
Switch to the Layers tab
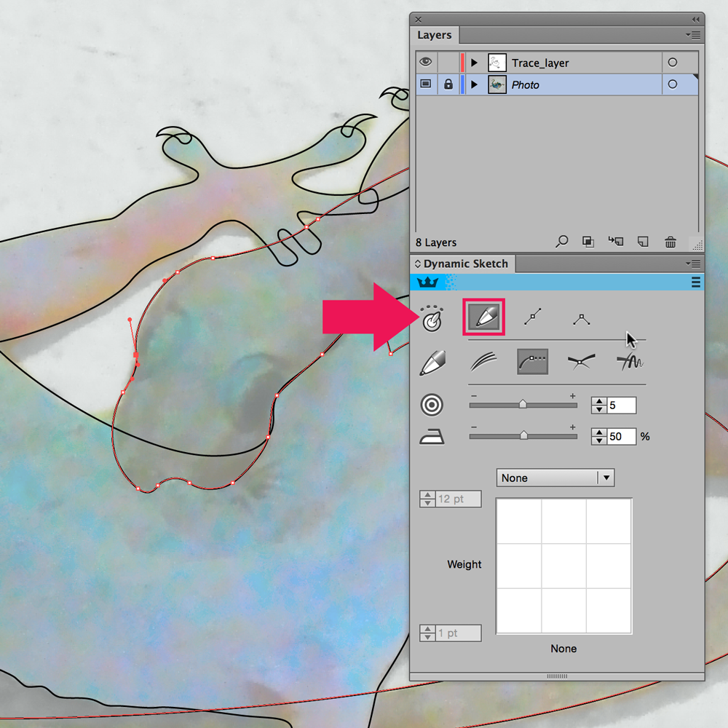pos(434,35)
